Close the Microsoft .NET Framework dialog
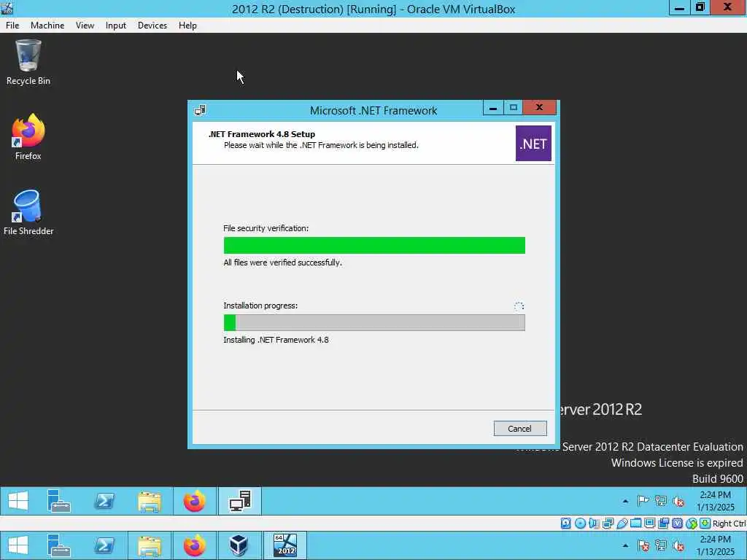 539,108
